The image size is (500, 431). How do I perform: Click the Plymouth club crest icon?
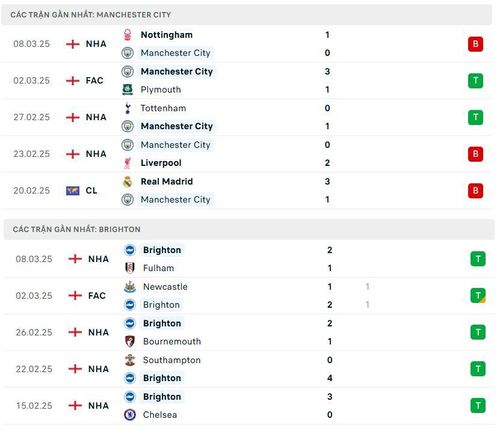click(127, 89)
